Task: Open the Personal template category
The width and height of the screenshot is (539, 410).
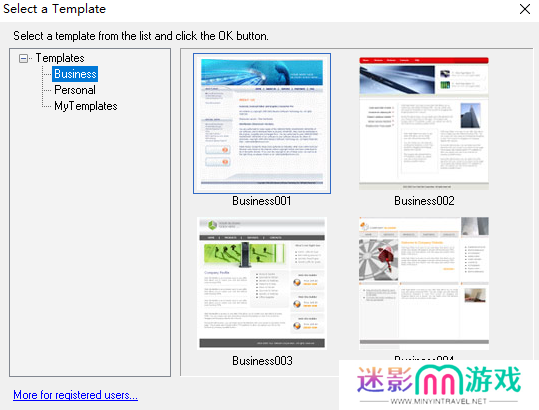Action: pos(75,90)
